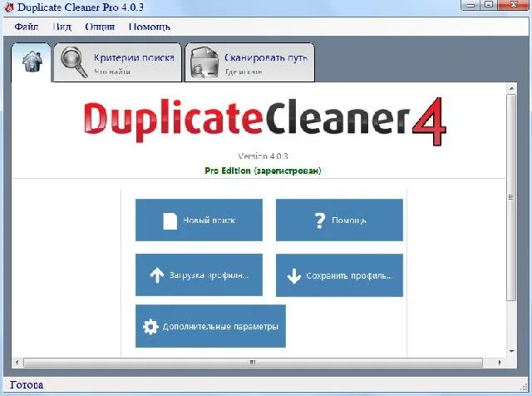Click the Pro Edition (зарегистрован) label

pos(263,171)
